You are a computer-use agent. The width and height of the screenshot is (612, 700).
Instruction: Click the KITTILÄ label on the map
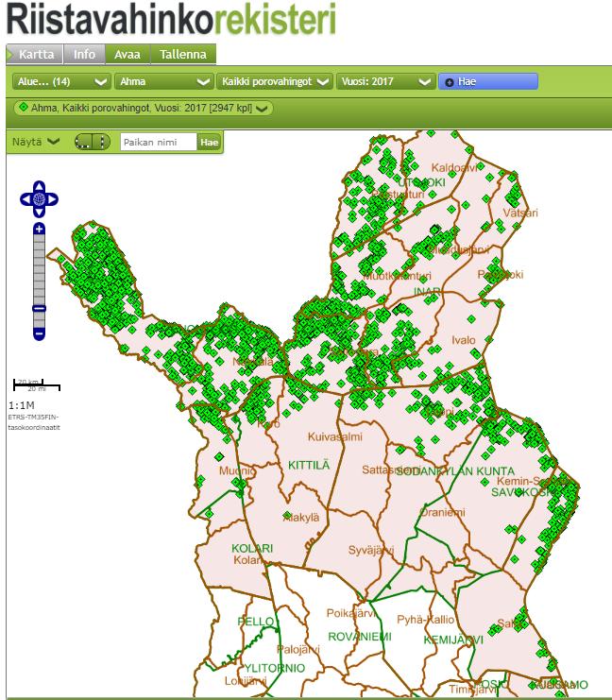tap(309, 465)
